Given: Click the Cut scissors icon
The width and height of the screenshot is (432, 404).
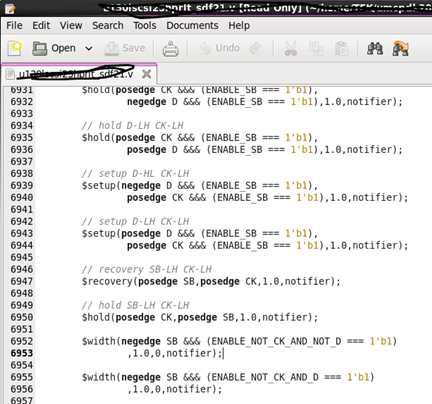Looking at the screenshot, I should pyautogui.click(x=290, y=49).
